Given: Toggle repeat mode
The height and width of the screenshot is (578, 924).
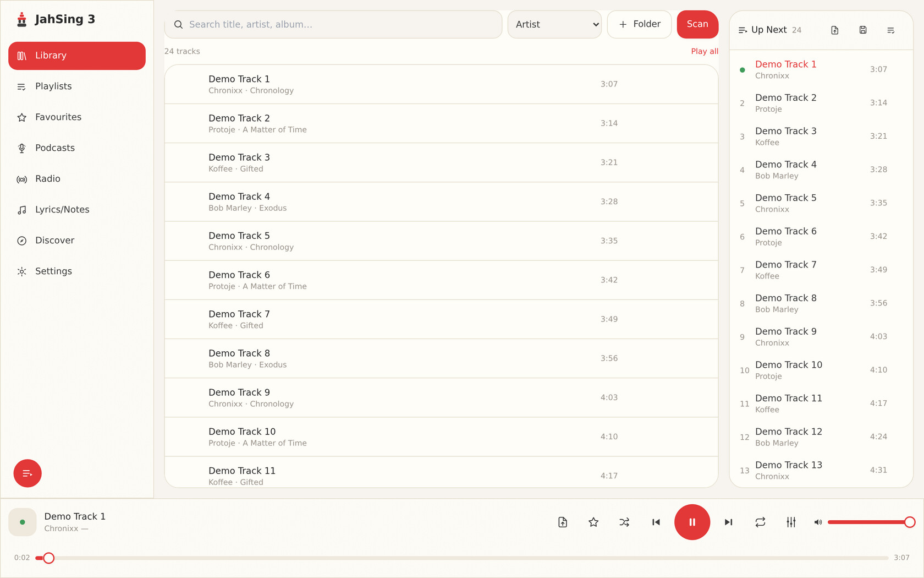Looking at the screenshot, I should [760, 522].
